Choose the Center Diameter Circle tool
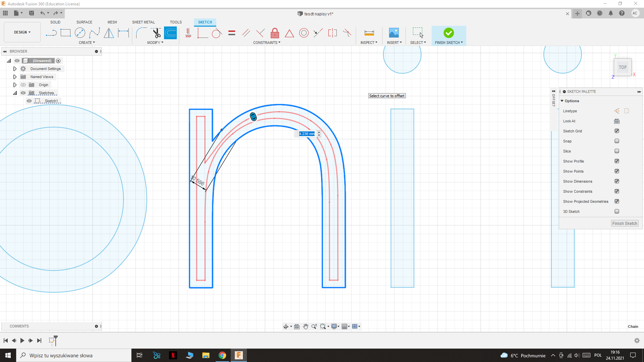644x362 pixels. (80, 33)
